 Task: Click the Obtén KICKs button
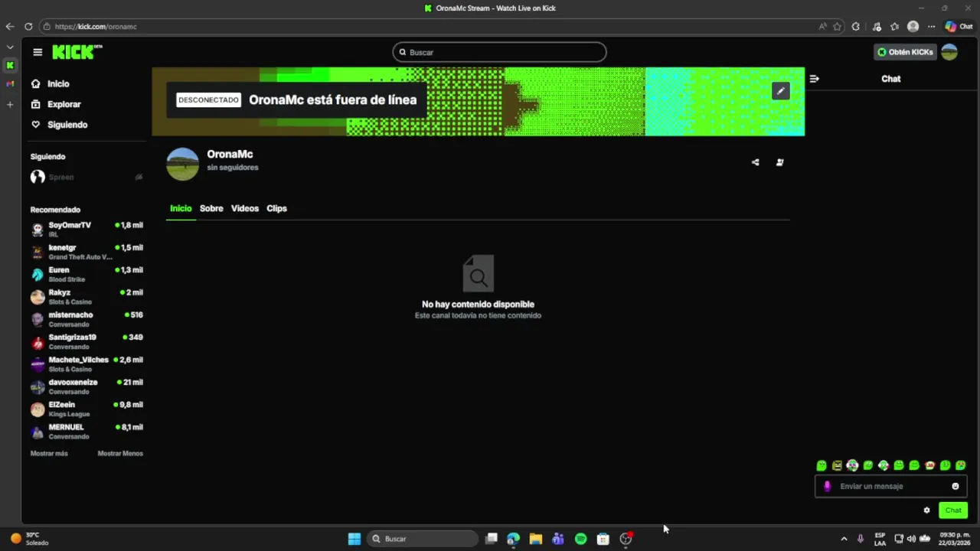(905, 52)
